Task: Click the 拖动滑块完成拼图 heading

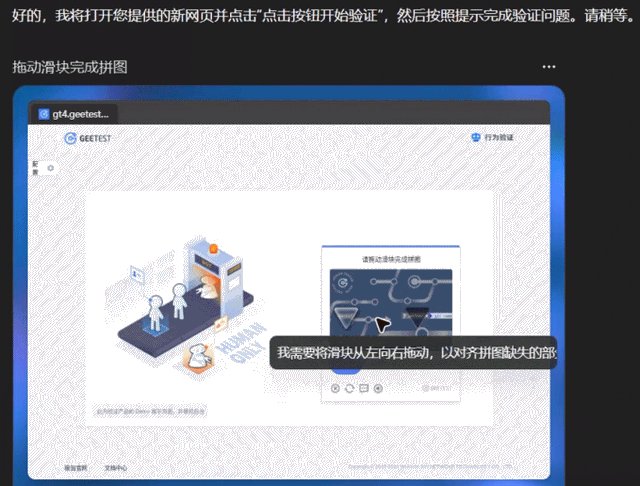Action: tap(70, 67)
